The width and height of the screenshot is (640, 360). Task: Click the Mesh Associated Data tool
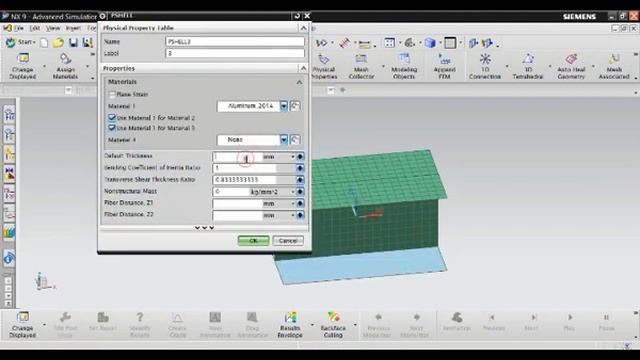point(614,66)
